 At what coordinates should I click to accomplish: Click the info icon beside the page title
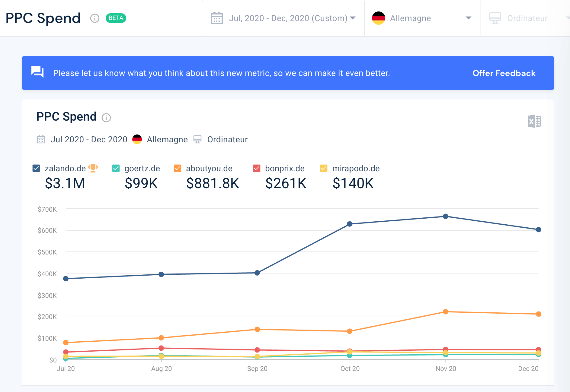[x=95, y=18]
